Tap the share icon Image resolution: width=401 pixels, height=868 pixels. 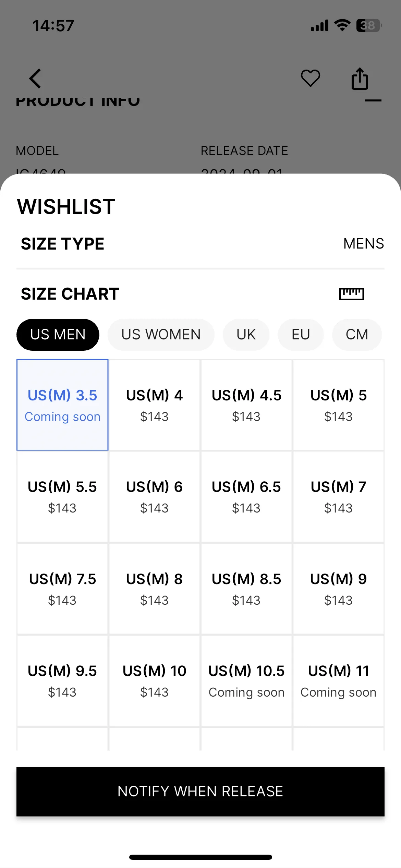click(x=360, y=79)
